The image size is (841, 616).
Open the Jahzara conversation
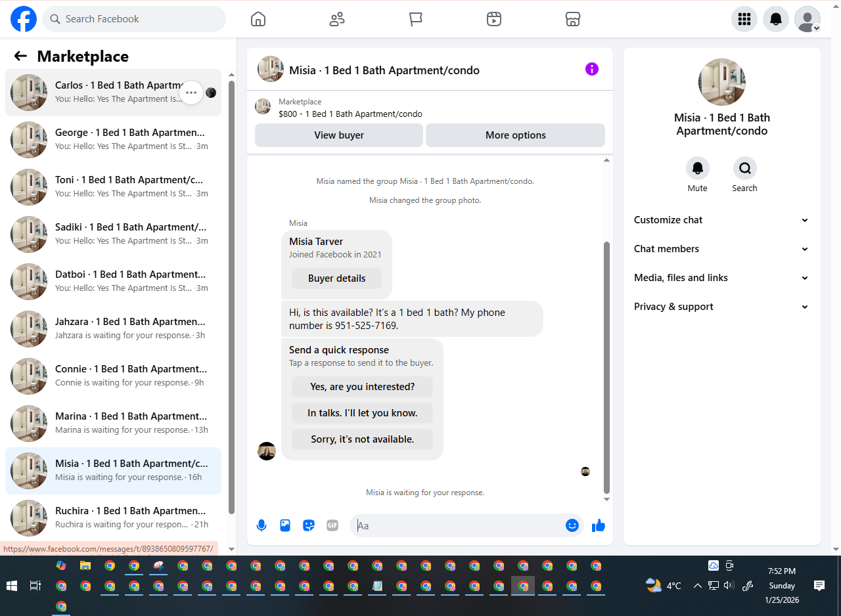(113, 329)
